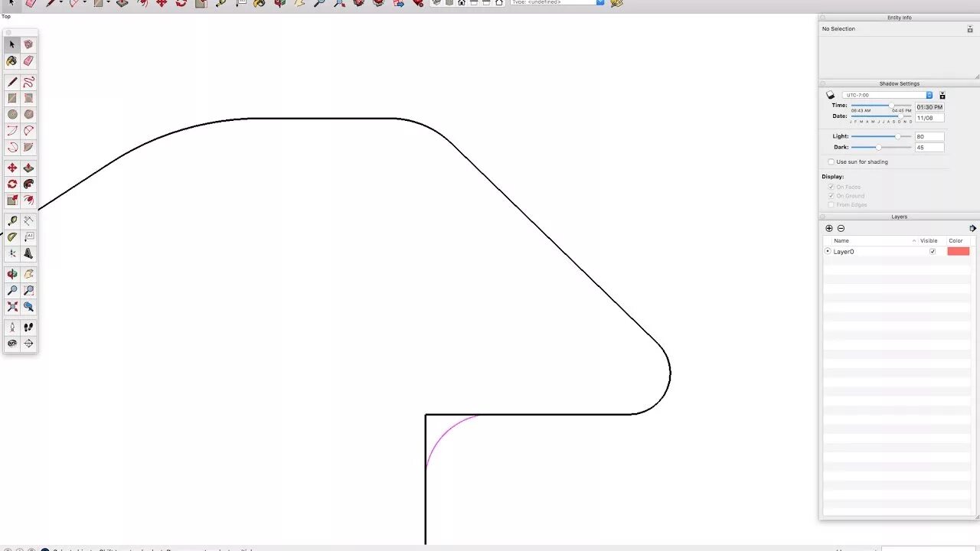The image size is (980, 551).
Task: Go to Previous camera view
Action: pos(28,306)
